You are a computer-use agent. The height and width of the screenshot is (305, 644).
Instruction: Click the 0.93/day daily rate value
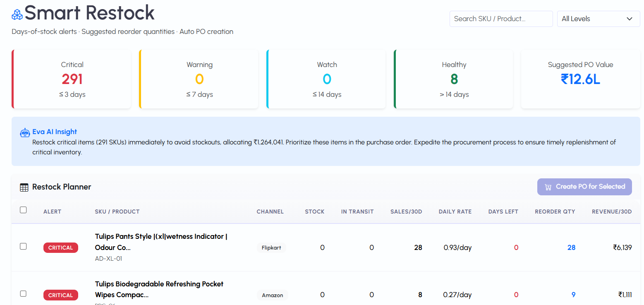[x=457, y=247]
